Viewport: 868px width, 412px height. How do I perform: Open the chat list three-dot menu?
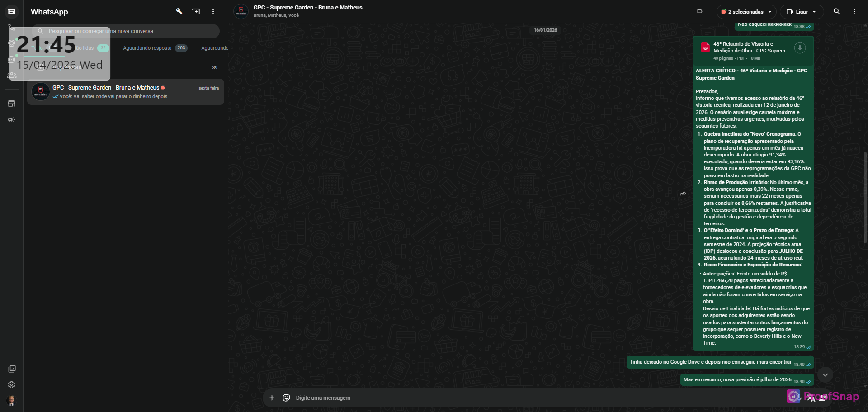213,12
